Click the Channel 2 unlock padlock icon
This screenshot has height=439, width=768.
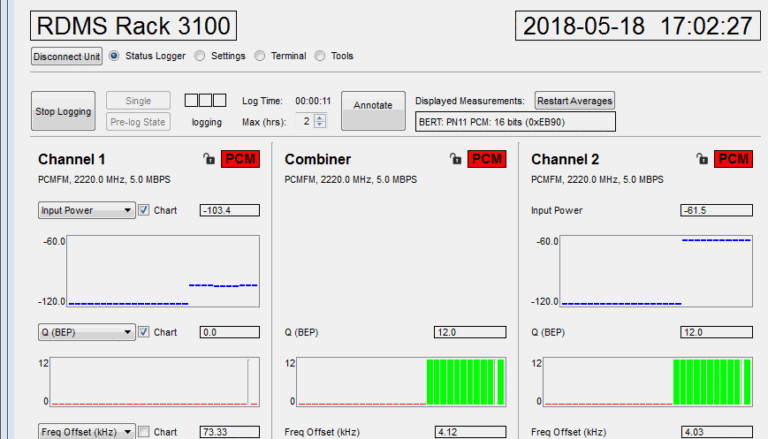pos(702,159)
